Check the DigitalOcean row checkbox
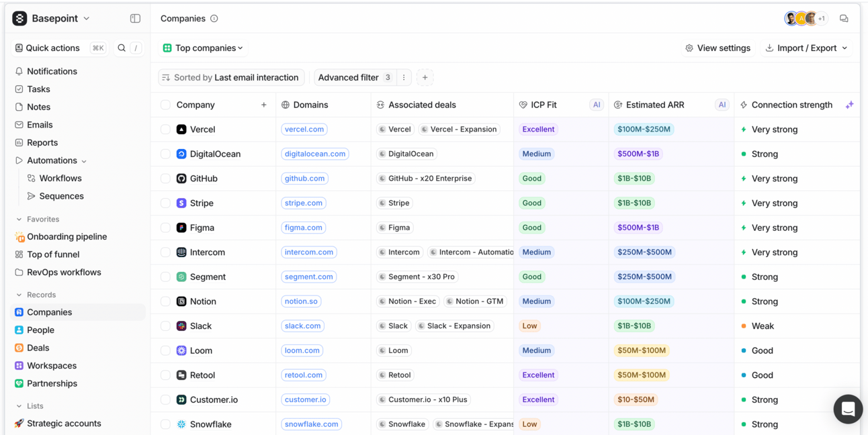The height and width of the screenshot is (435, 868). (165, 154)
